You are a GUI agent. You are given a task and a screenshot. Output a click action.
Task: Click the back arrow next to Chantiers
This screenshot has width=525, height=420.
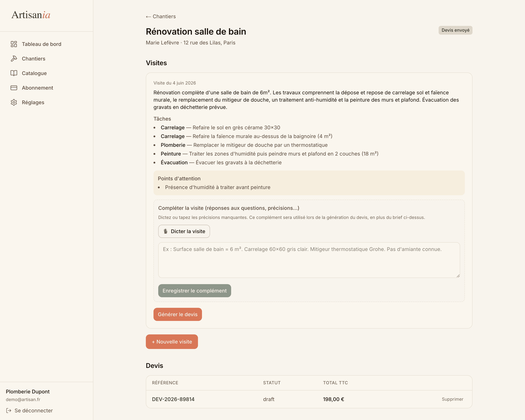pyautogui.click(x=148, y=17)
